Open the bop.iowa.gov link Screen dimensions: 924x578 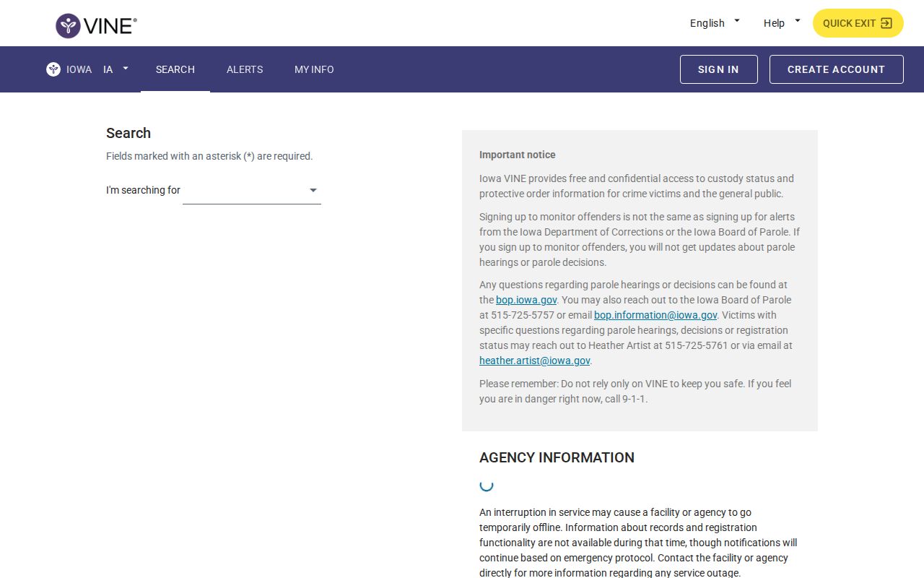click(526, 300)
